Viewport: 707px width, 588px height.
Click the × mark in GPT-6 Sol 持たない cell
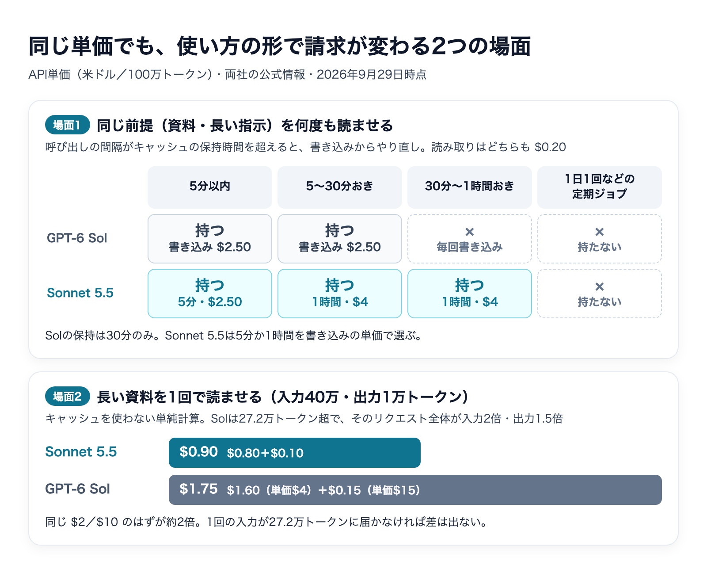600,232
